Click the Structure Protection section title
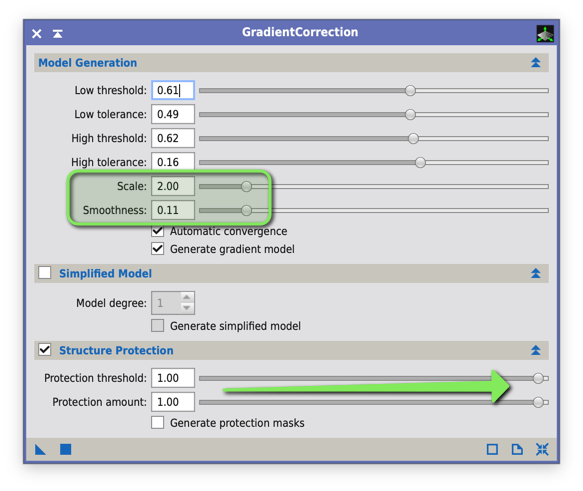The height and width of the screenshot is (491, 583). coord(116,350)
